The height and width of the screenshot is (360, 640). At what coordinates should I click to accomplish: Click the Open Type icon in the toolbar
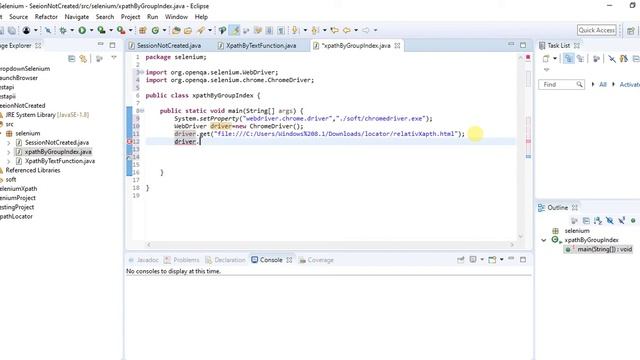tap(176, 30)
